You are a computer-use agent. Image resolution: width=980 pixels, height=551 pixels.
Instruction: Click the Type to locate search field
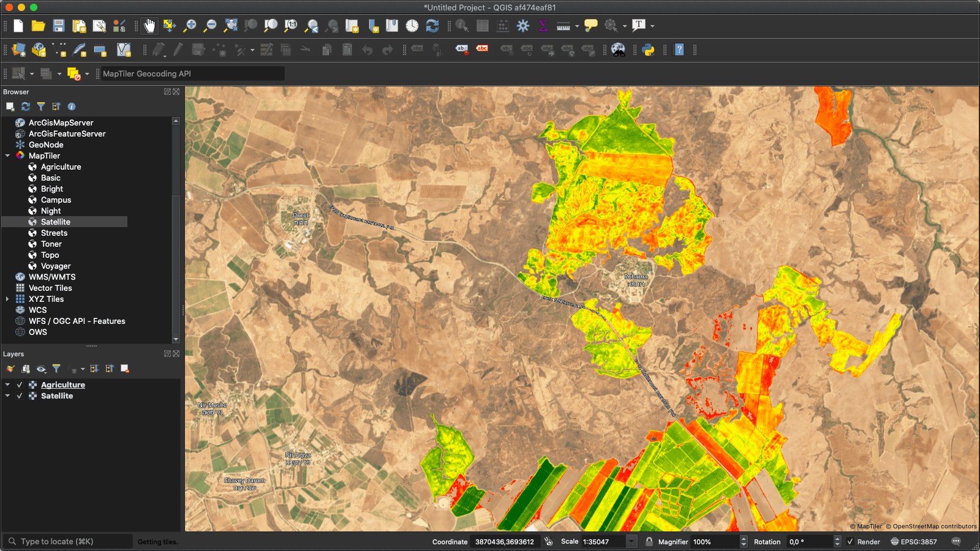pyautogui.click(x=67, y=541)
